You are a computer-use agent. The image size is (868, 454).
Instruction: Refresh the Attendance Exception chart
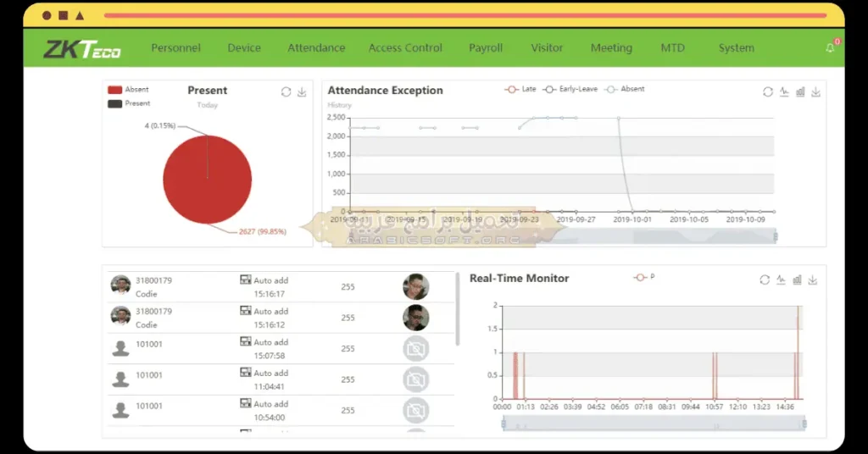(x=768, y=91)
